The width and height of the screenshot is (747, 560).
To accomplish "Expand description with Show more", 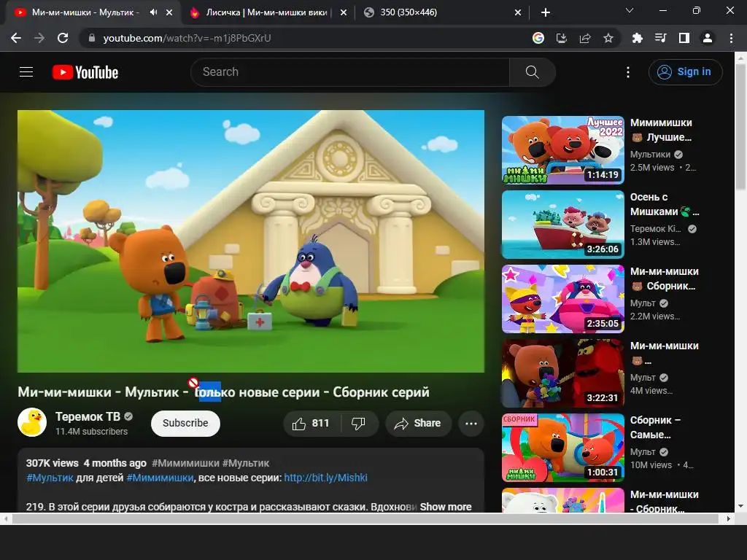I will [446, 507].
